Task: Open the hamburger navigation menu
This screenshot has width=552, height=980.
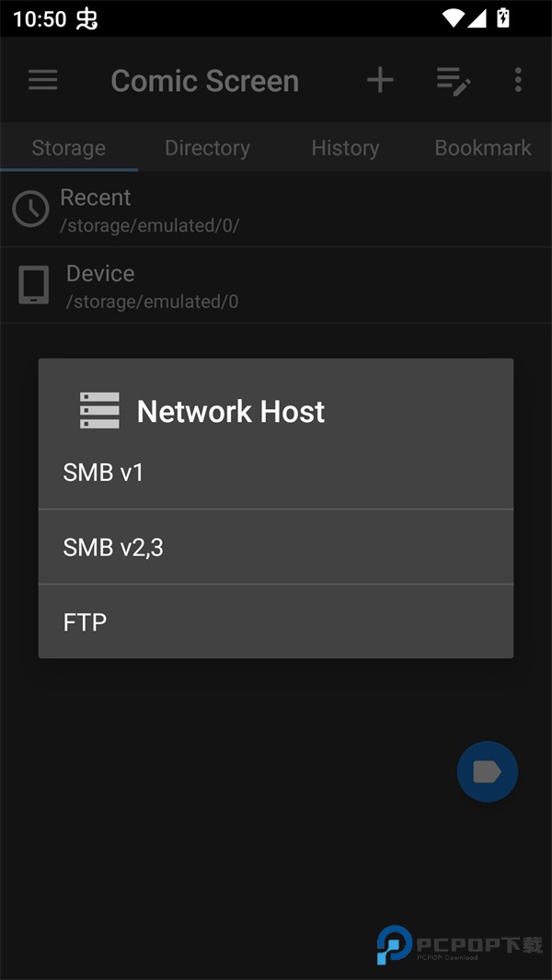Action: tap(43, 80)
